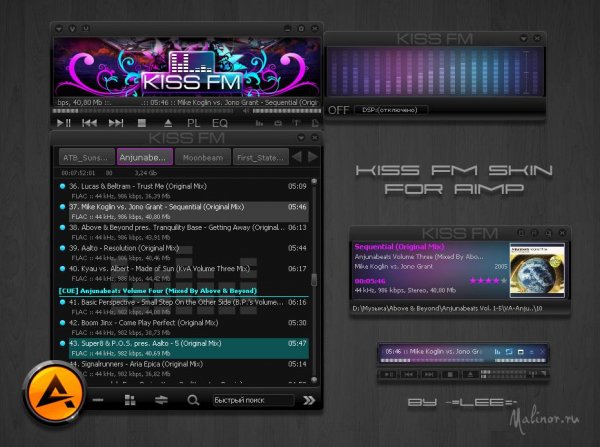Open the First_State... playlist tab
This screenshot has height=447, width=600.
(x=261, y=157)
